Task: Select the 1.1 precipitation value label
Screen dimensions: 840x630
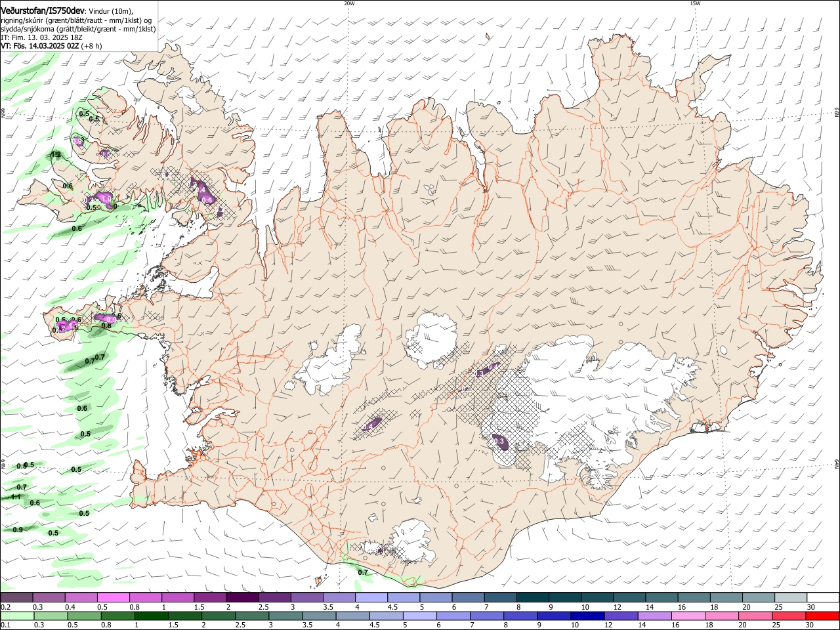Action: (16, 497)
